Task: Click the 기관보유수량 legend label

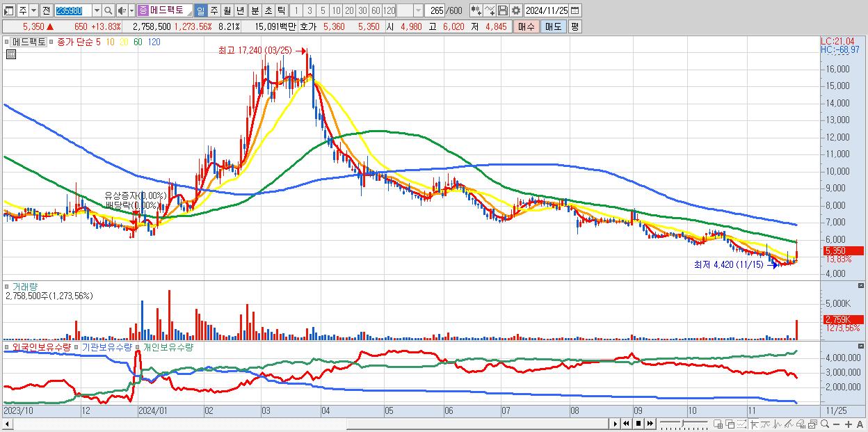Action: 107,346
